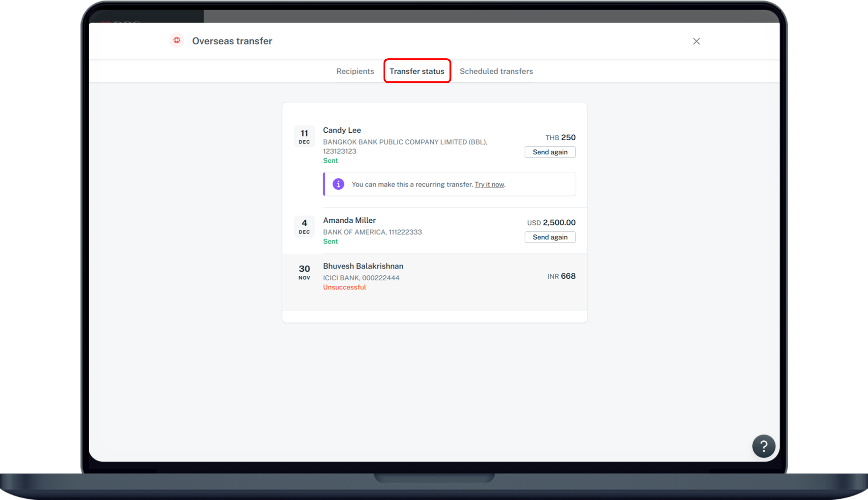Click the THB 250 amount
The height and width of the screenshot is (500, 868).
point(560,137)
